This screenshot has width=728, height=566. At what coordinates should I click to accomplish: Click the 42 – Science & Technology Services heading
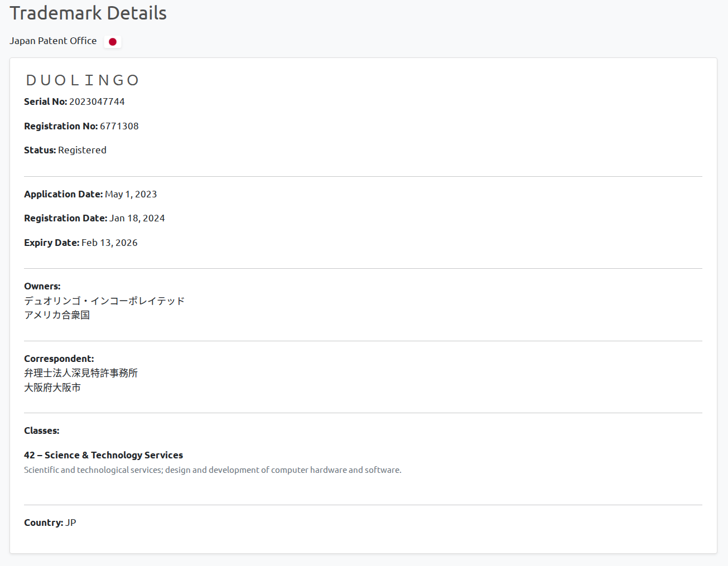tap(103, 455)
